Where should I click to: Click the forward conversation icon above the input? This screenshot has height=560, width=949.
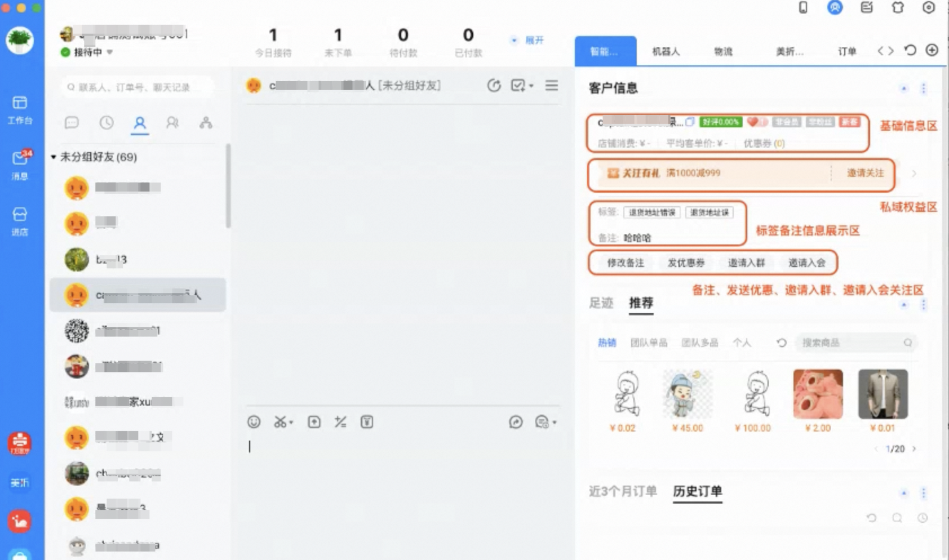(516, 422)
